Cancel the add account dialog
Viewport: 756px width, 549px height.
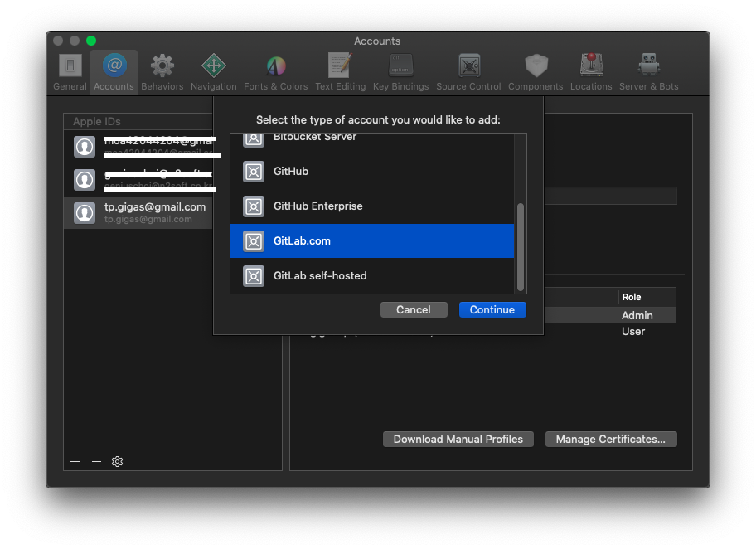click(x=414, y=309)
